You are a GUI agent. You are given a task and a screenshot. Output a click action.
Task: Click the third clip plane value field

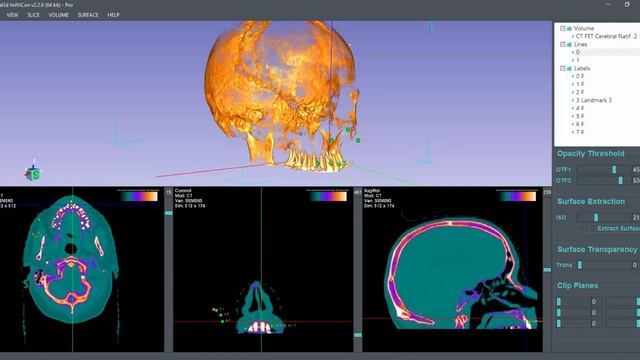(x=594, y=324)
